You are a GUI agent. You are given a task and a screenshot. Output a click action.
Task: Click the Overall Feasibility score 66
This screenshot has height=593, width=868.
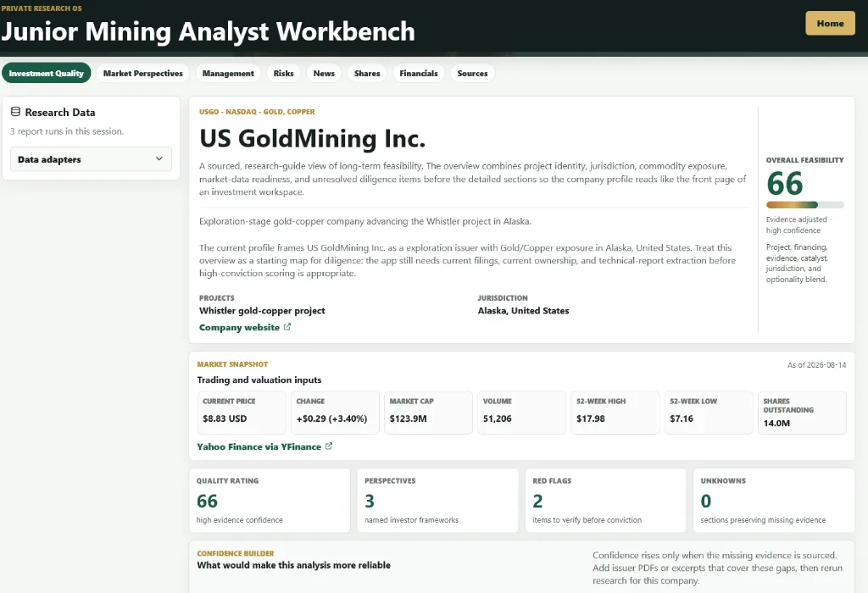coord(784,184)
